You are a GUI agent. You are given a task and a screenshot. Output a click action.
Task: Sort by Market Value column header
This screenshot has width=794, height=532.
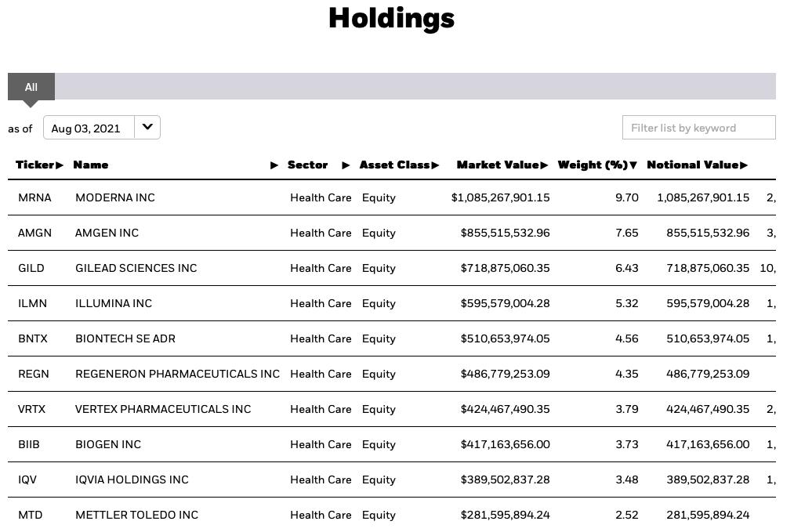point(502,165)
